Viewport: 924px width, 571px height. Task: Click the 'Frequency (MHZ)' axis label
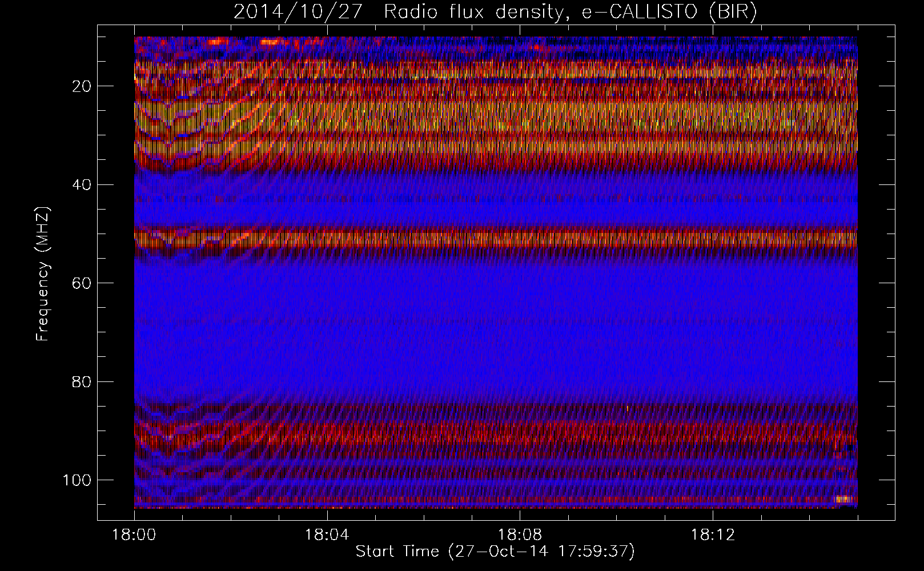[43, 274]
